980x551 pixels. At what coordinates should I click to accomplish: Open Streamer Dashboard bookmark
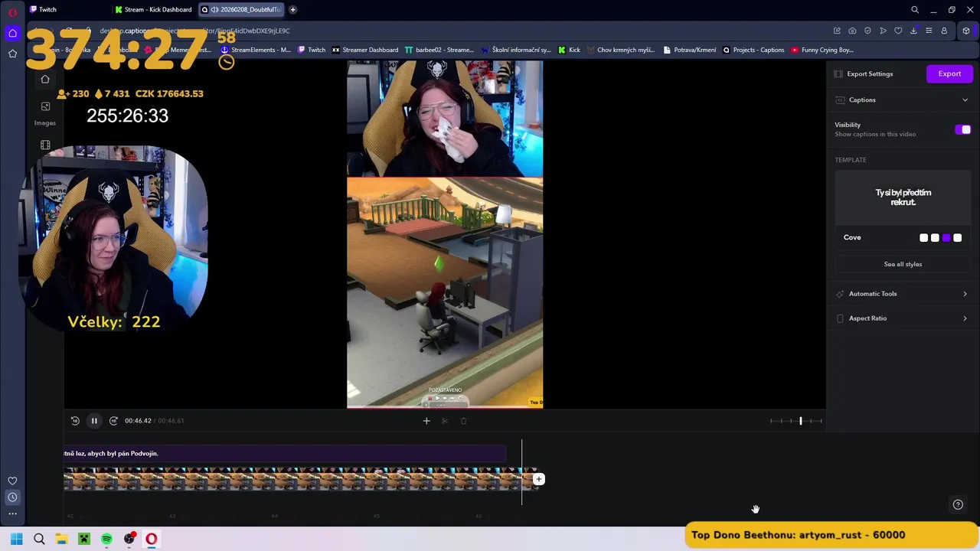pyautogui.click(x=364, y=50)
